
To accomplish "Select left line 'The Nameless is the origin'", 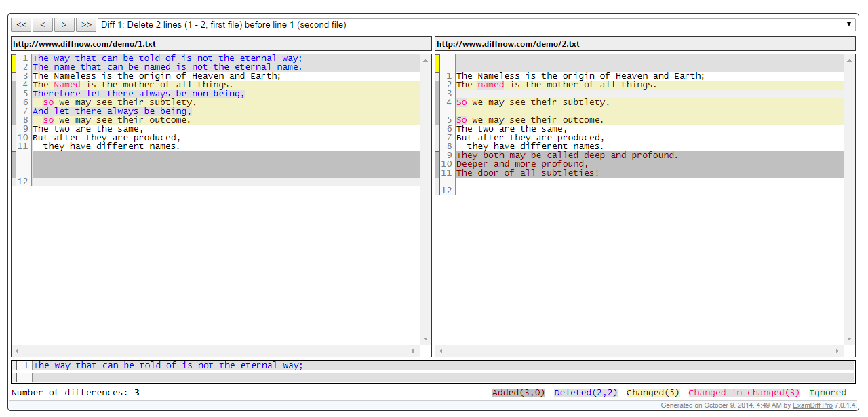I will click(x=157, y=76).
